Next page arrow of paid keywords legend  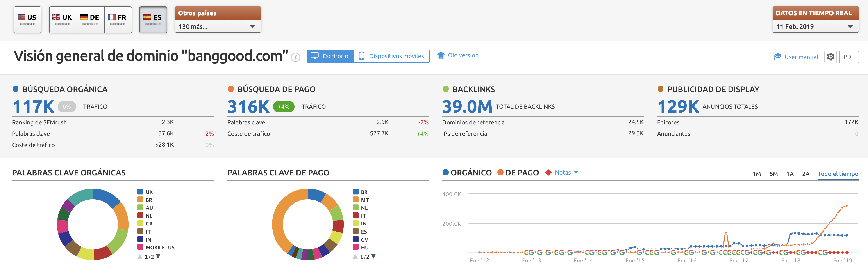click(373, 256)
